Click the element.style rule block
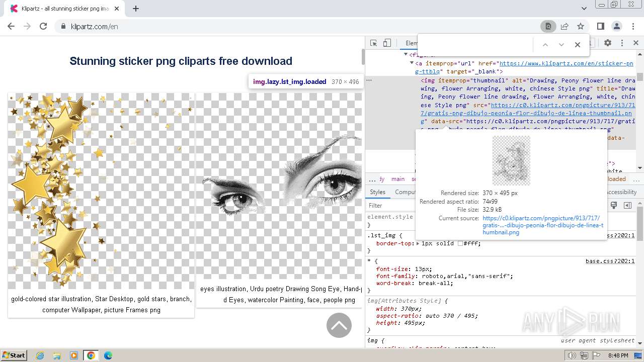 pos(390,221)
